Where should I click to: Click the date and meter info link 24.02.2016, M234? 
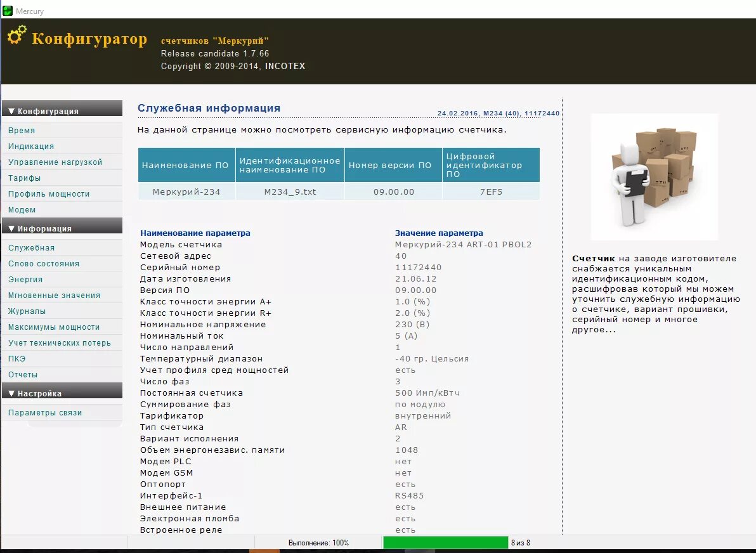pyautogui.click(x=499, y=114)
